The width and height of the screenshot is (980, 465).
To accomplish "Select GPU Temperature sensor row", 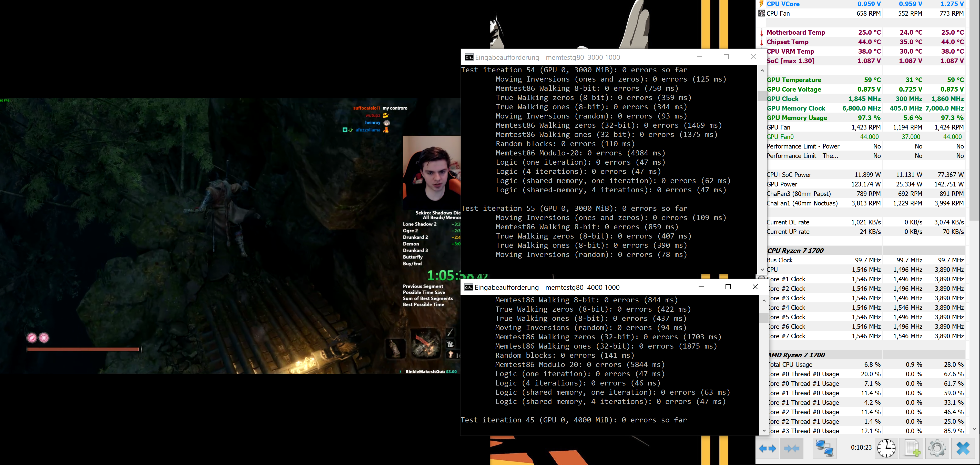I will 794,80.
